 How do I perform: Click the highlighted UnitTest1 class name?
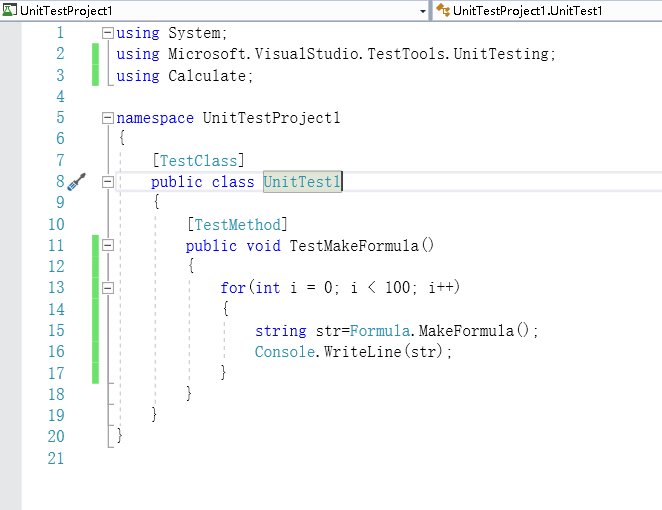302,182
